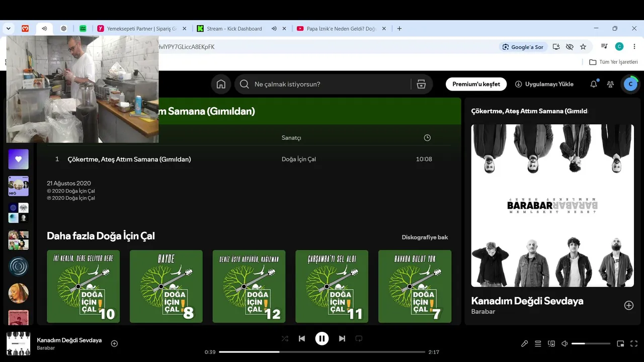644x362 pixels.
Task: Open the Browse icon in search bar
Action: 422,84
